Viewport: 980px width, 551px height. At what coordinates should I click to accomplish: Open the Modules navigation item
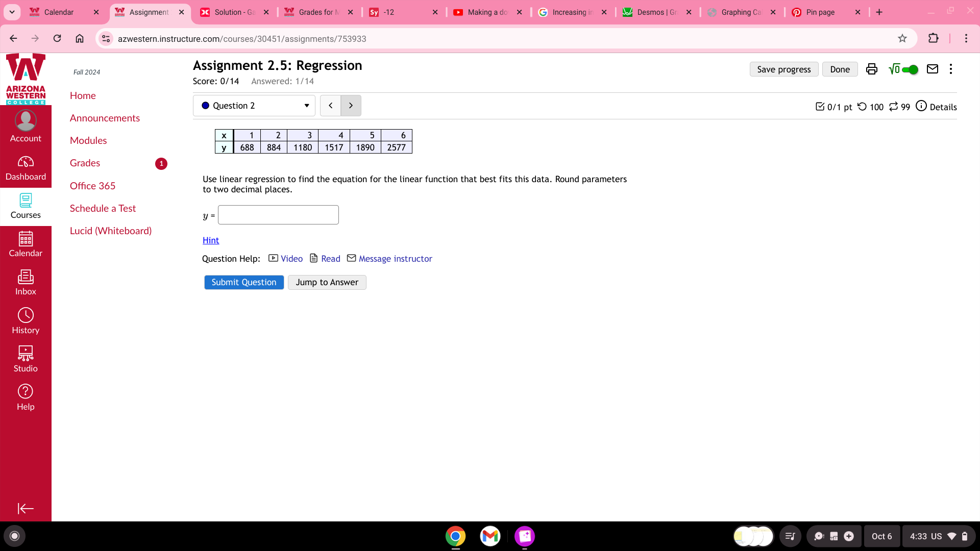[87, 141]
